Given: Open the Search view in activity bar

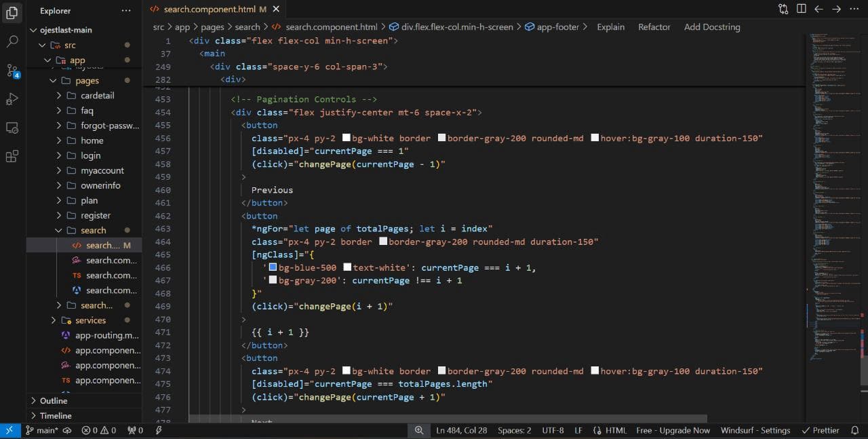Looking at the screenshot, I should point(12,41).
